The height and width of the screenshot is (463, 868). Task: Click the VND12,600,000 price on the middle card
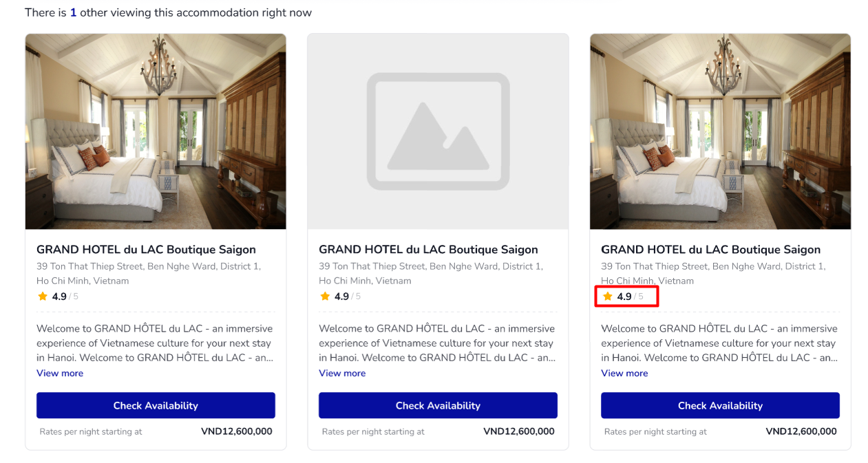(518, 431)
